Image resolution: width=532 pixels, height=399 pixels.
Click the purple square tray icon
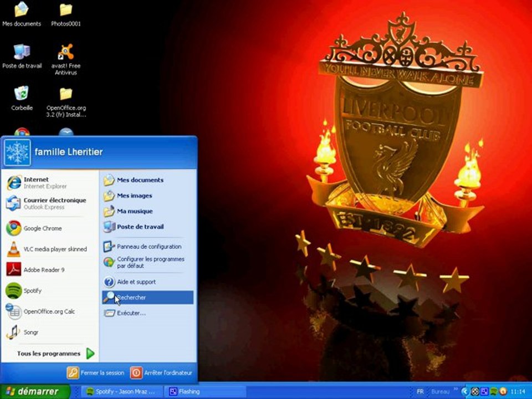484,392
